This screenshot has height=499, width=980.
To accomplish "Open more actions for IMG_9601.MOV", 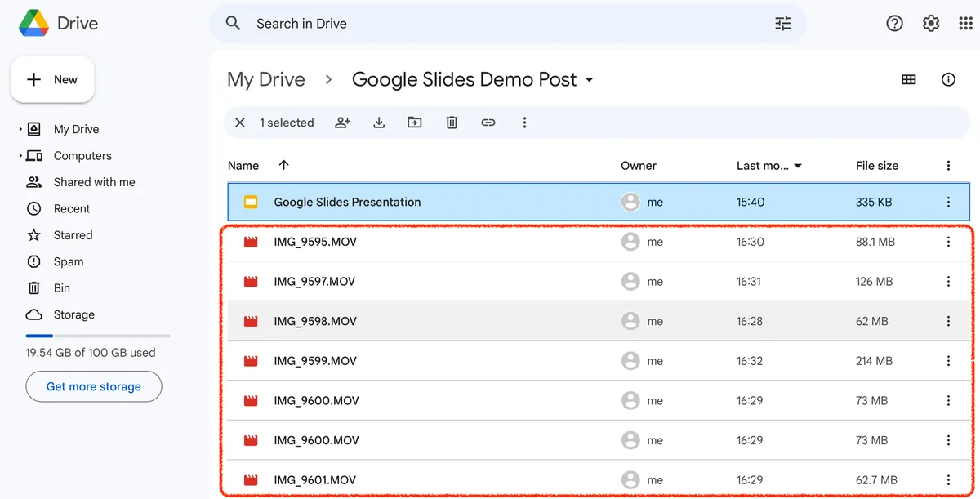I will (948, 480).
